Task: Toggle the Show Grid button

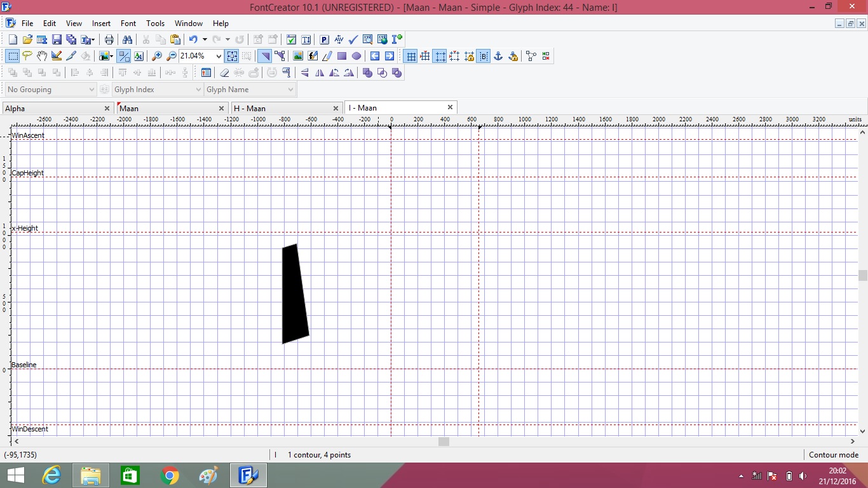Action: 410,56
